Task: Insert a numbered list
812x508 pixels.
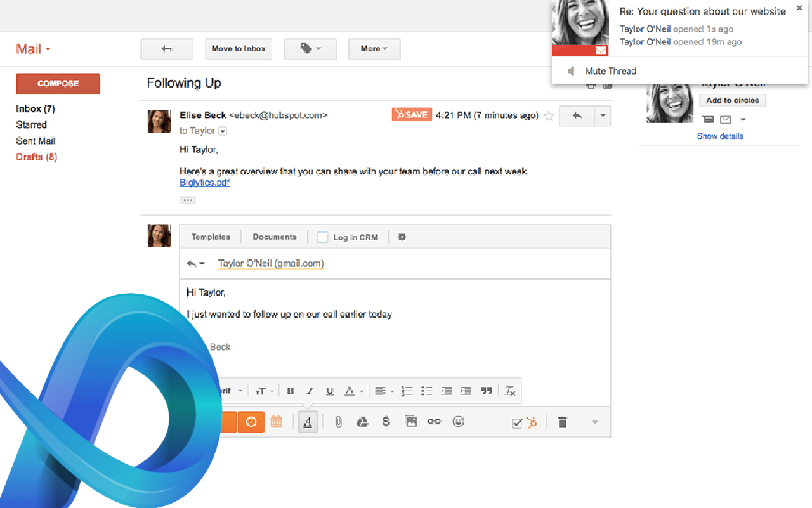Action: click(407, 391)
